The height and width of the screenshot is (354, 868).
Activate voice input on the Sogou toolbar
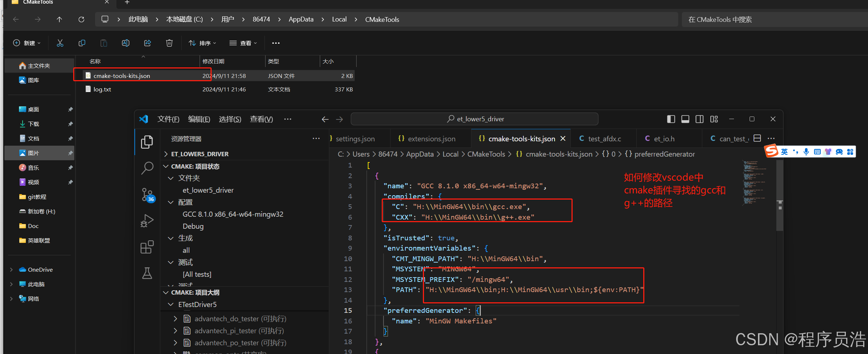click(x=806, y=152)
